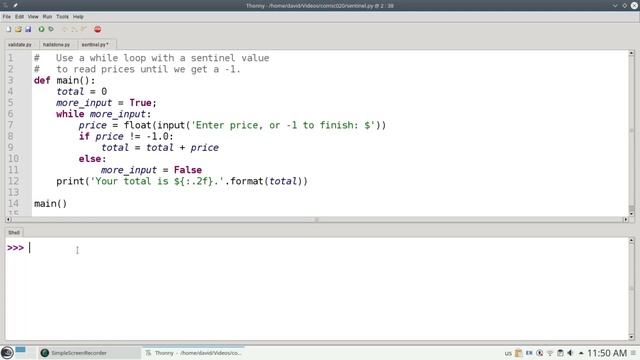Click the editor's scroll up arrow

631,53
